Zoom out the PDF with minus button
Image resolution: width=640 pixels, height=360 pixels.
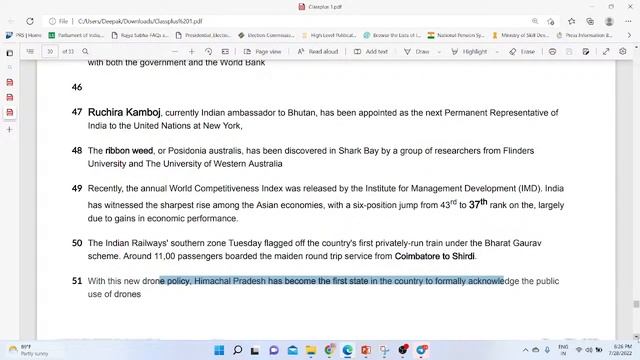click(175, 51)
